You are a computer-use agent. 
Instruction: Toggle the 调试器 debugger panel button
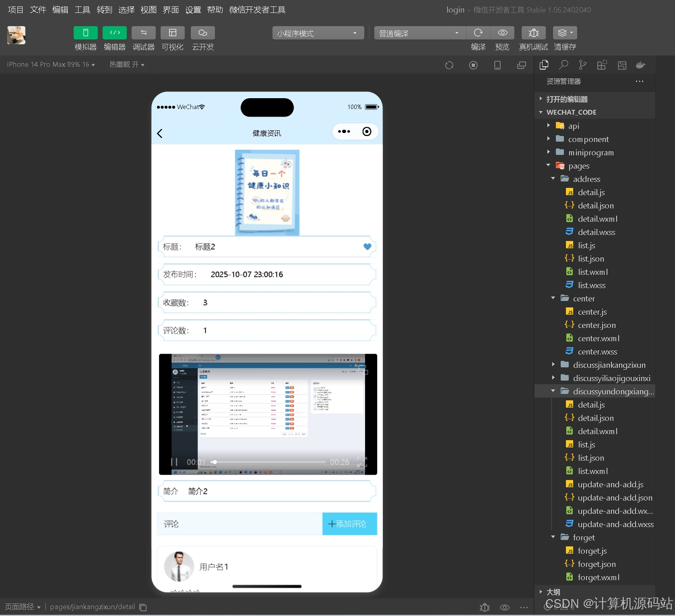144,33
